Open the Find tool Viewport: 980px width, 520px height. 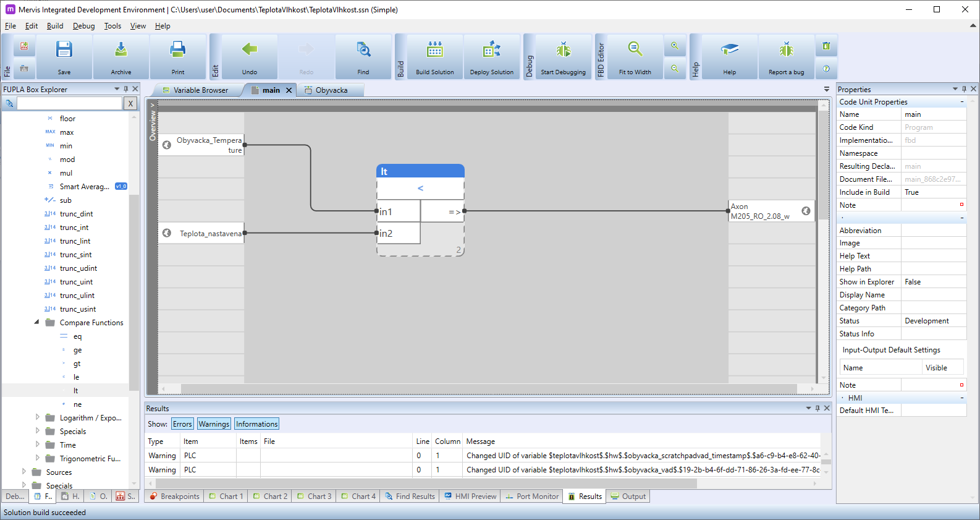[363, 51]
